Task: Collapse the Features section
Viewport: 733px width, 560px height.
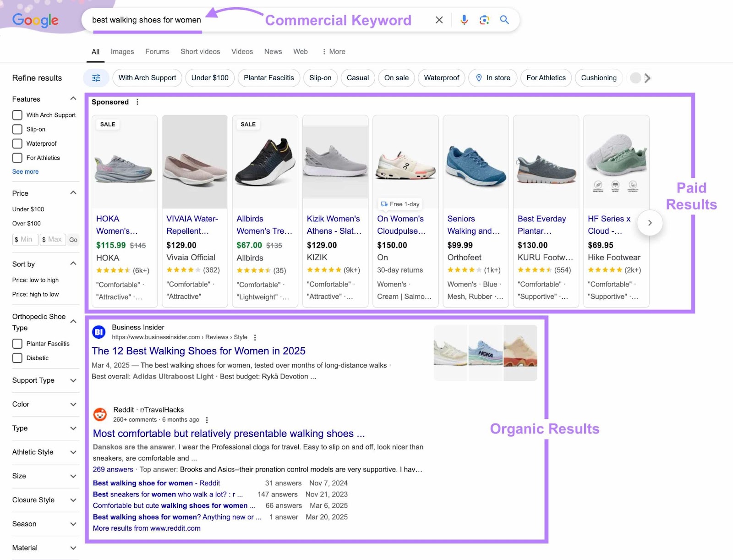Action: (x=73, y=98)
